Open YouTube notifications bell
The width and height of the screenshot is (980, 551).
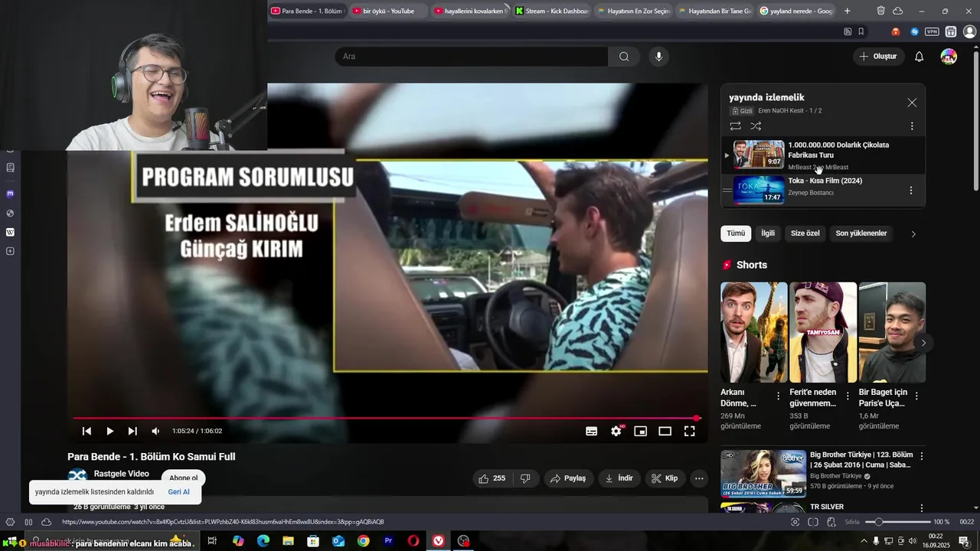[x=920, y=57]
